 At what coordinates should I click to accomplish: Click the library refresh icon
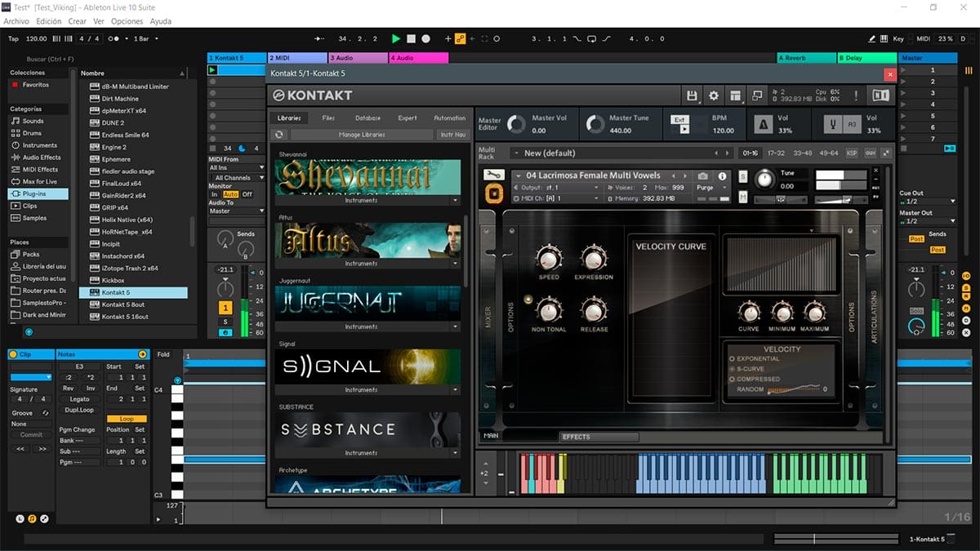point(279,135)
